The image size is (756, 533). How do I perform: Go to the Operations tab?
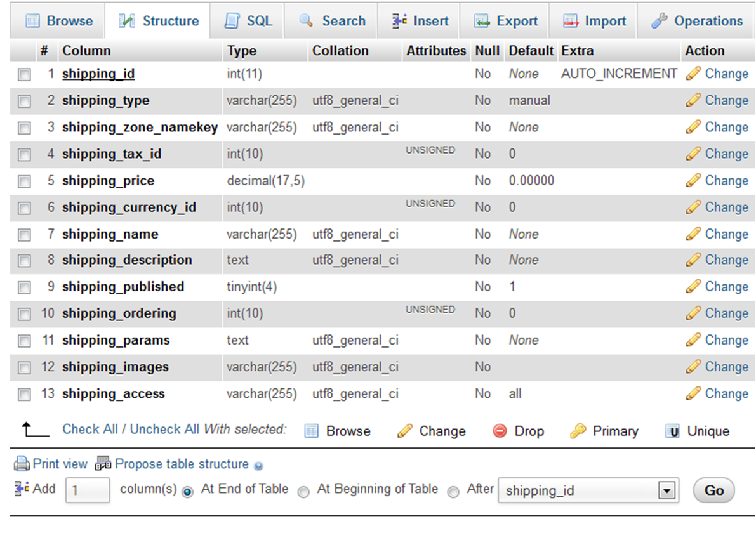click(x=697, y=21)
